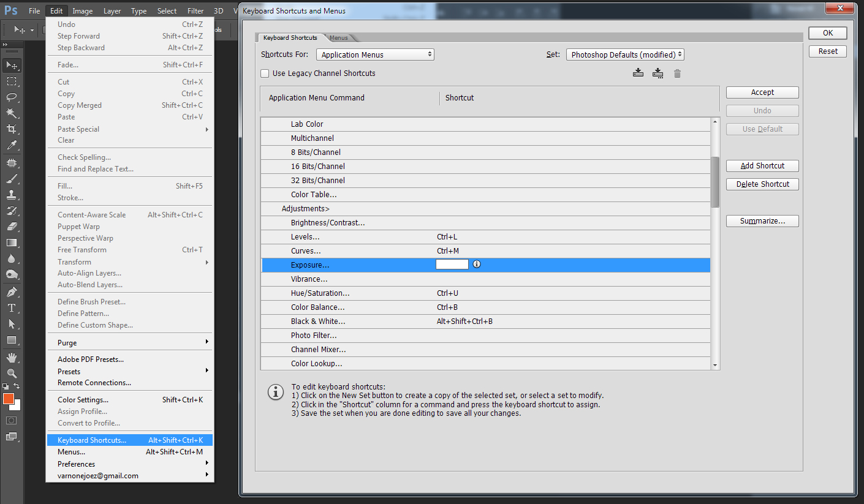864x504 pixels.
Task: Open the Shortcuts For dropdown
Action: (x=374, y=54)
